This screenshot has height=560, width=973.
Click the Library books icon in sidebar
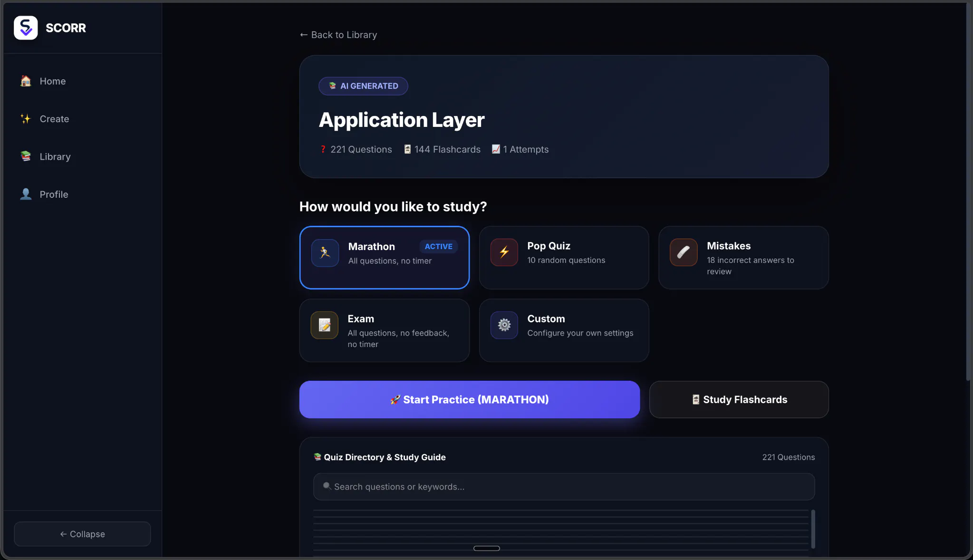[26, 156]
